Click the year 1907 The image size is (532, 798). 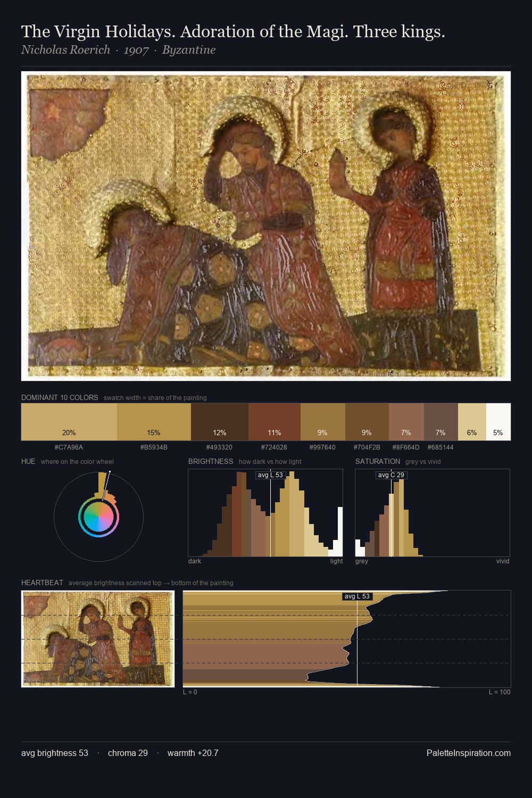click(136, 50)
